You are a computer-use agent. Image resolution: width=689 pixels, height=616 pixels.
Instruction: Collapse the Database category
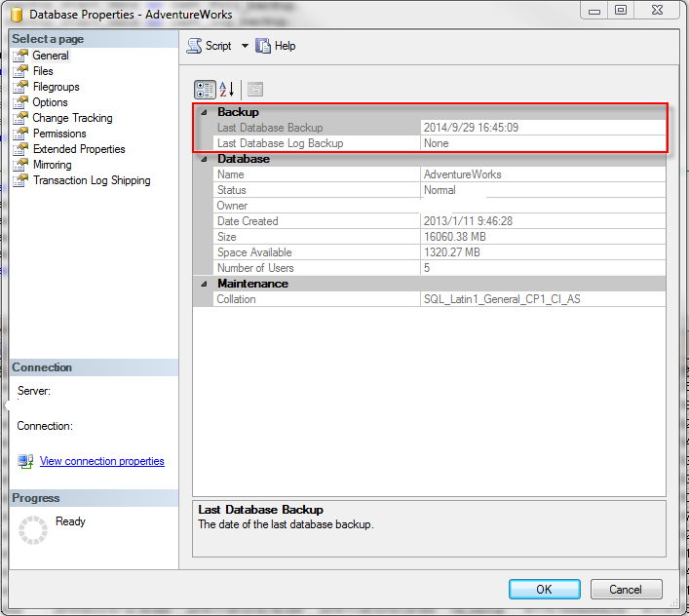tap(205, 159)
